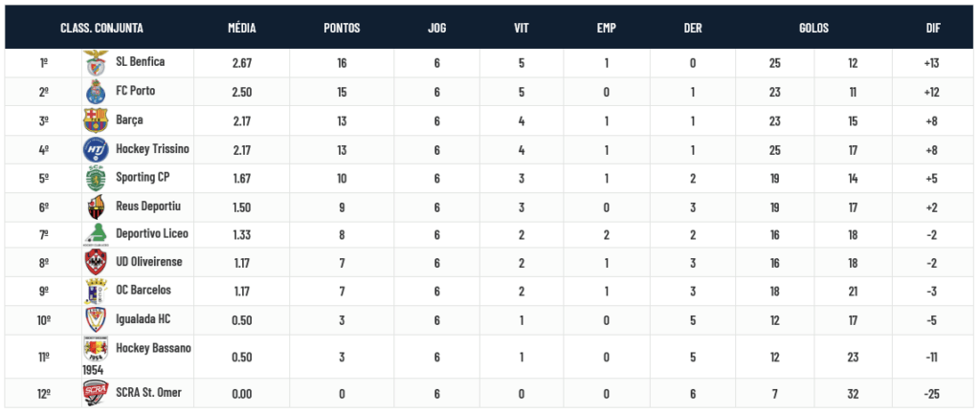Select the Barça team logo

tap(95, 120)
